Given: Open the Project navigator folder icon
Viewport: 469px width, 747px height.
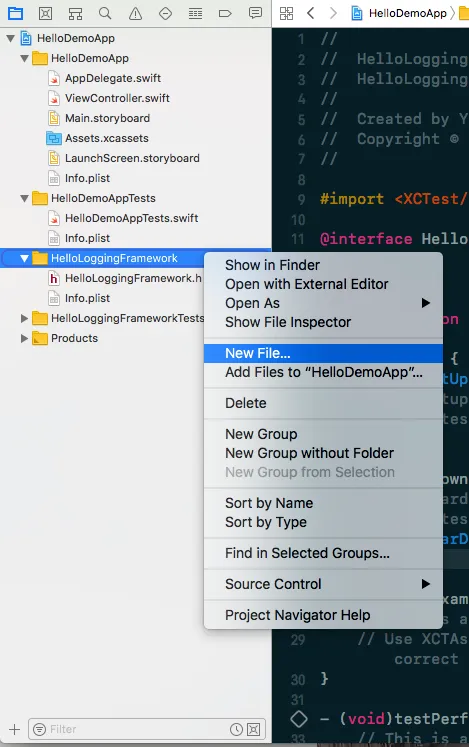Looking at the screenshot, I should click(15, 13).
